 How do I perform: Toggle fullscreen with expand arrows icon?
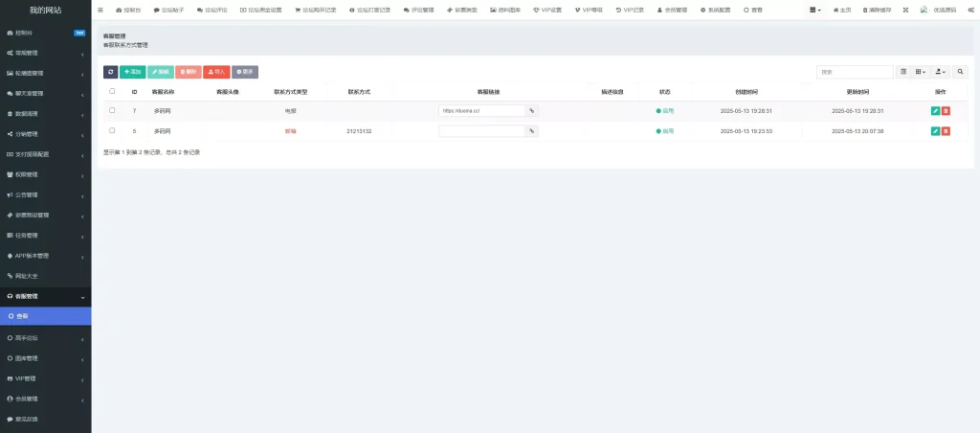[x=905, y=10]
